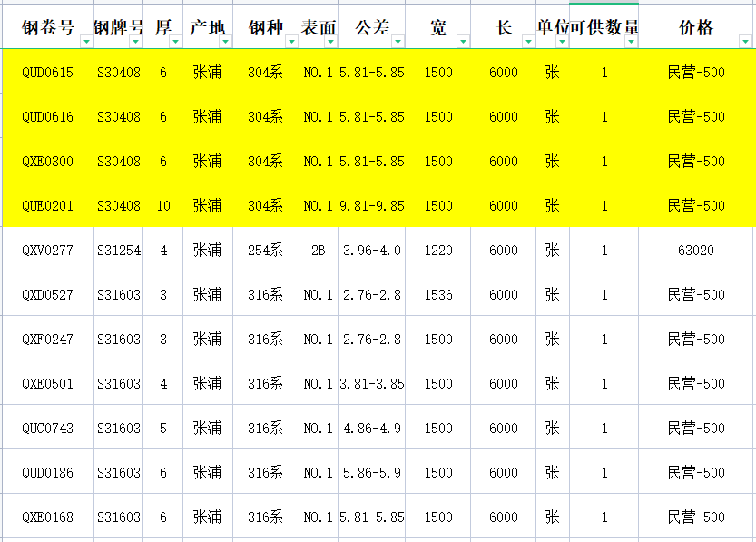The width and height of the screenshot is (756, 542).
Task: Select the price cell showing 63020
Action: (x=696, y=251)
